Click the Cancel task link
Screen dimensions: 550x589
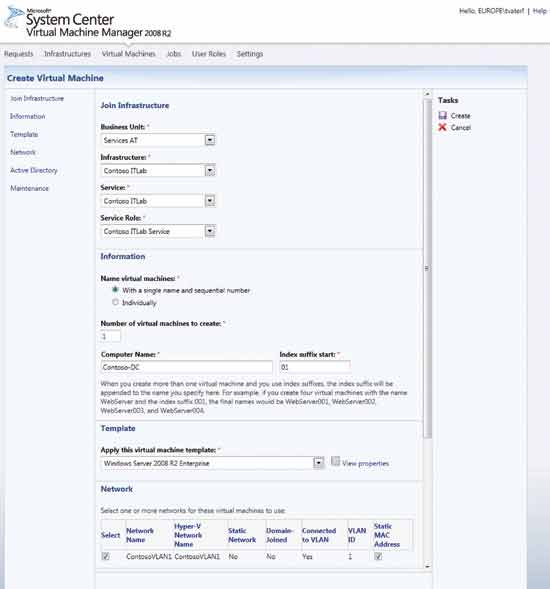click(x=461, y=127)
